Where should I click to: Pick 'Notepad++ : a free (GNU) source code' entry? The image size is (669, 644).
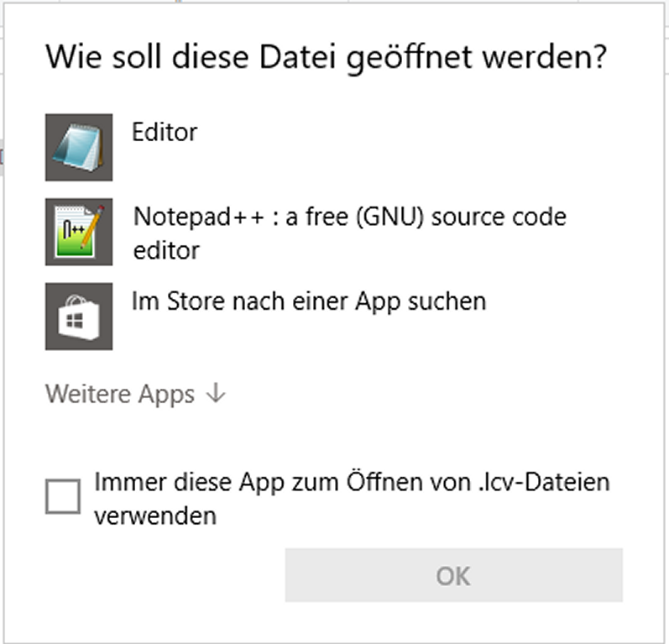click(x=349, y=217)
